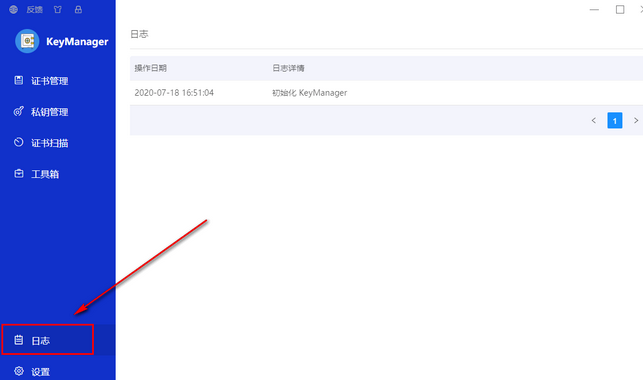
Task: Go to next page with right chevron
Action: 636,121
